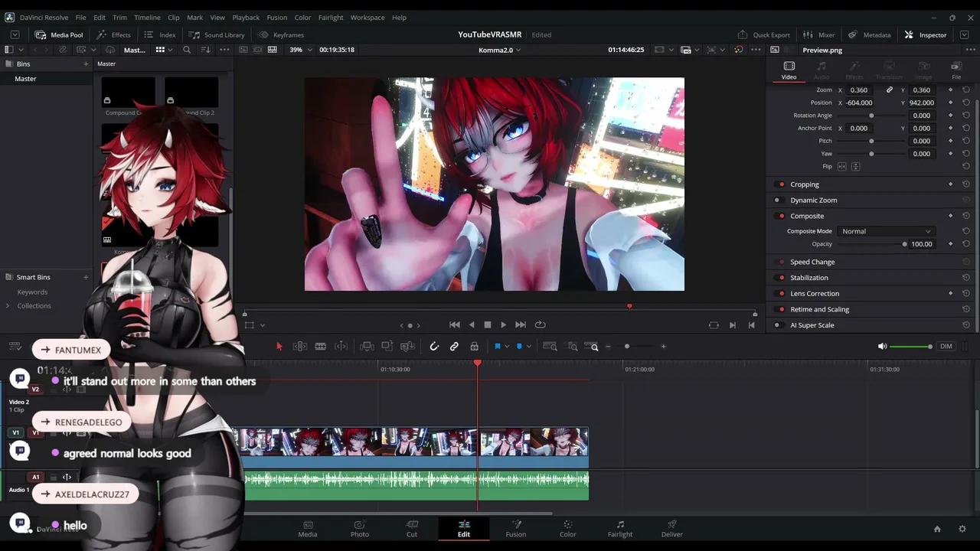
Task: Switch to the Color page
Action: pyautogui.click(x=567, y=529)
